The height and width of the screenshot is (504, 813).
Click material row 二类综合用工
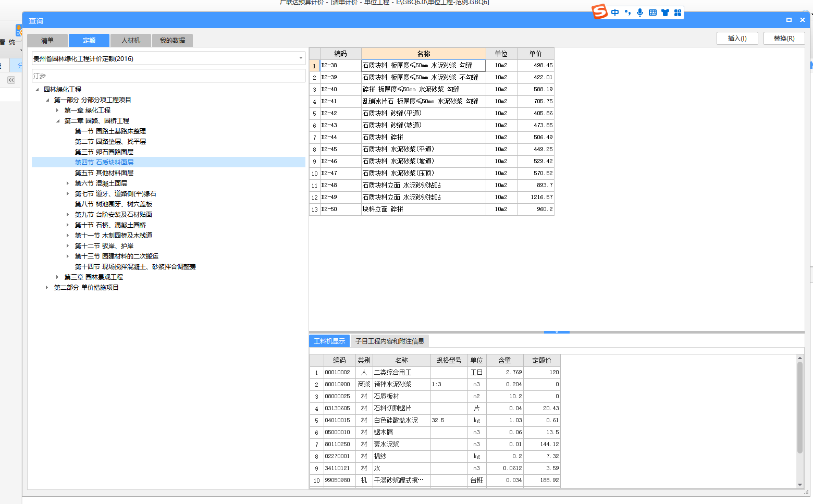tap(435, 372)
